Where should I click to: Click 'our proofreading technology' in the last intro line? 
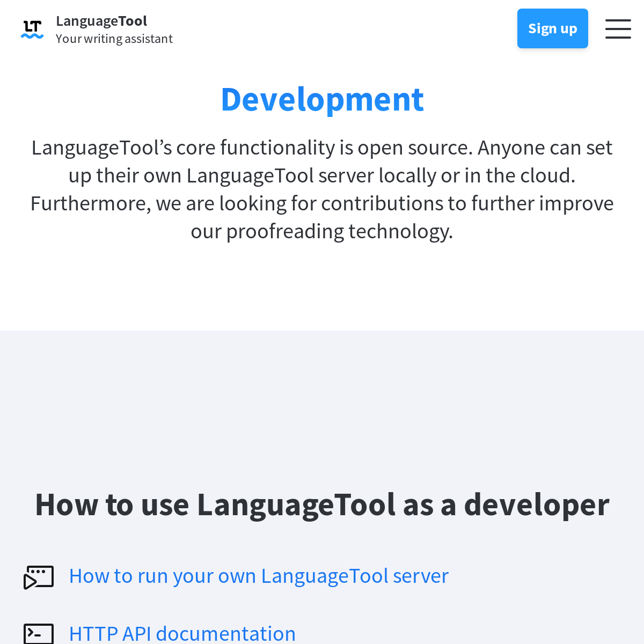pyautogui.click(x=322, y=232)
